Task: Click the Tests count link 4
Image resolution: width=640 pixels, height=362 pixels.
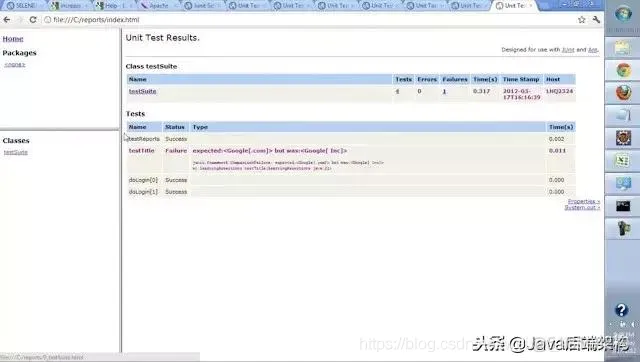Action: pos(397,91)
